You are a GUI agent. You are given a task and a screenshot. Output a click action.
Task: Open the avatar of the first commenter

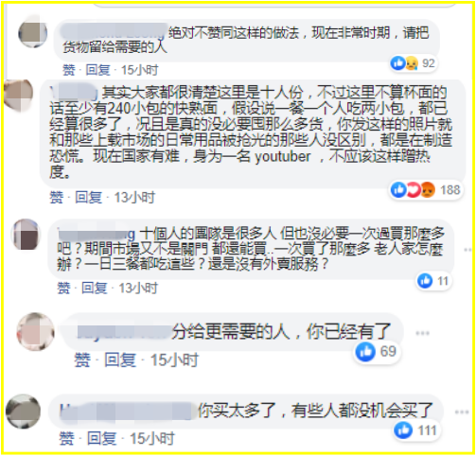click(x=33, y=33)
